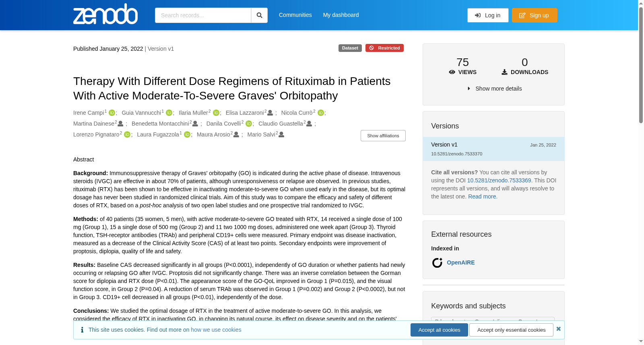Click person icon beside Mario Salvi

click(x=281, y=134)
